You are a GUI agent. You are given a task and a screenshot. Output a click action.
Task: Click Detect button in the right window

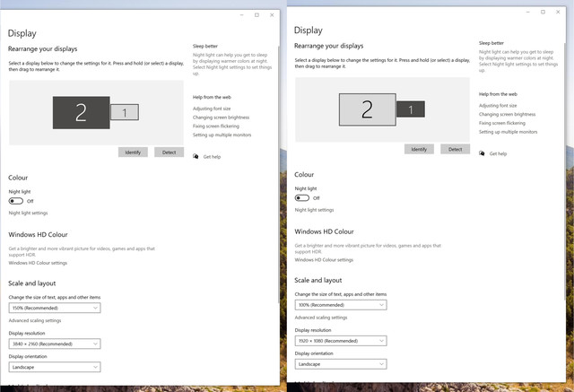pyautogui.click(x=456, y=149)
